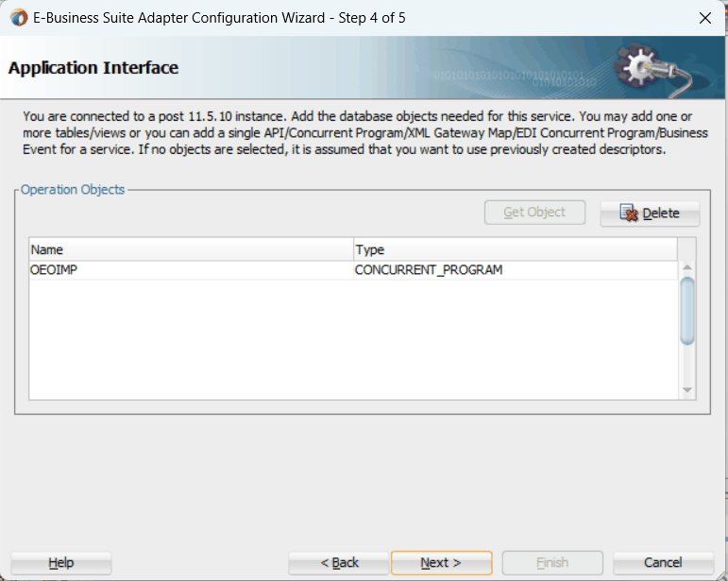Select the CONCURRENT_PROGRAM type cell
Image resolution: width=728 pixels, height=581 pixels.
click(x=516, y=270)
